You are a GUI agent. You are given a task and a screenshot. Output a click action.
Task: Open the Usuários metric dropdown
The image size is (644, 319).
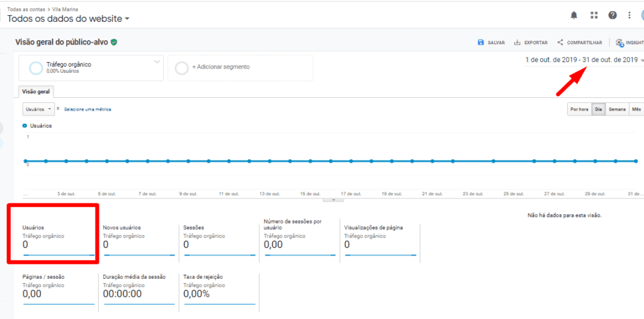pyautogui.click(x=38, y=109)
